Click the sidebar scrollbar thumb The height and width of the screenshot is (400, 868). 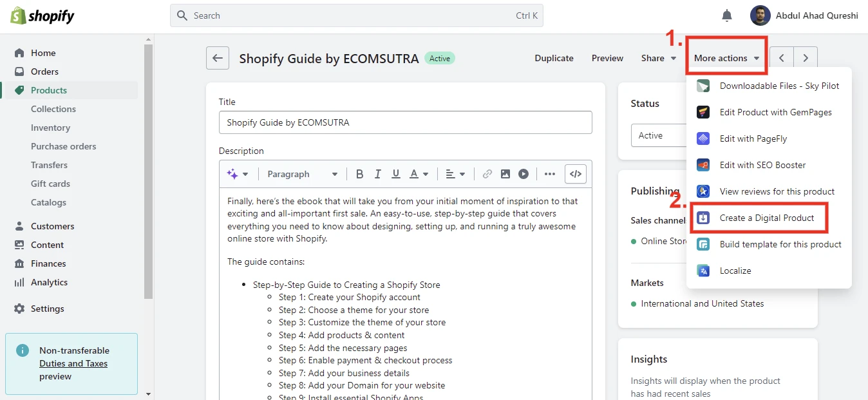coord(149,171)
